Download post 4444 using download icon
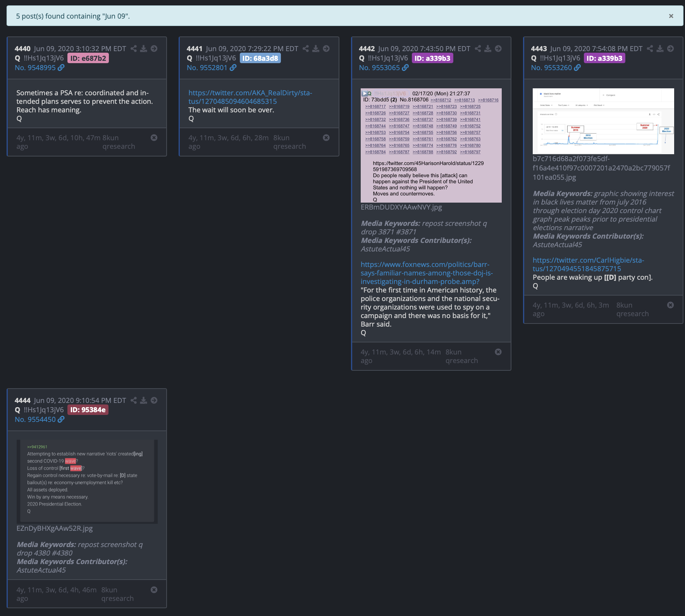This screenshot has width=685, height=616. [144, 400]
